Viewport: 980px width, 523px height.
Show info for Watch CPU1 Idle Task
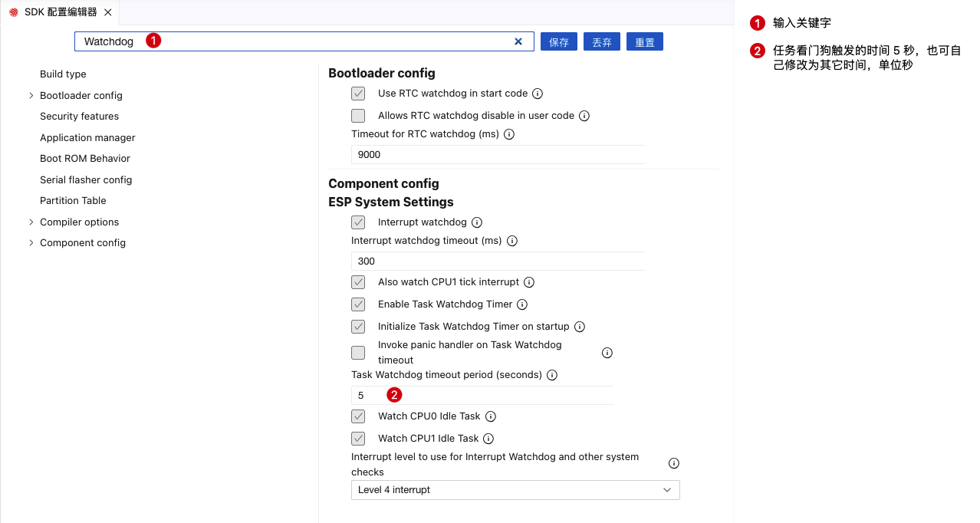pos(488,439)
